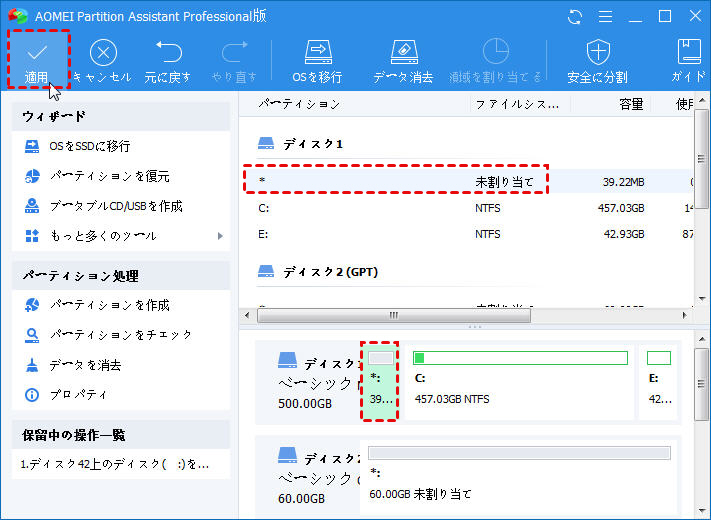Image resolution: width=711 pixels, height=520 pixels.
Task: Click the 適用 (Apply) checkmark icon
Action: 38,52
